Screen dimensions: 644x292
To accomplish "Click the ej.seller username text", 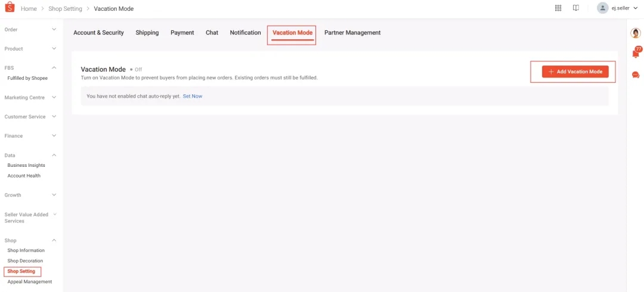I will (x=621, y=8).
